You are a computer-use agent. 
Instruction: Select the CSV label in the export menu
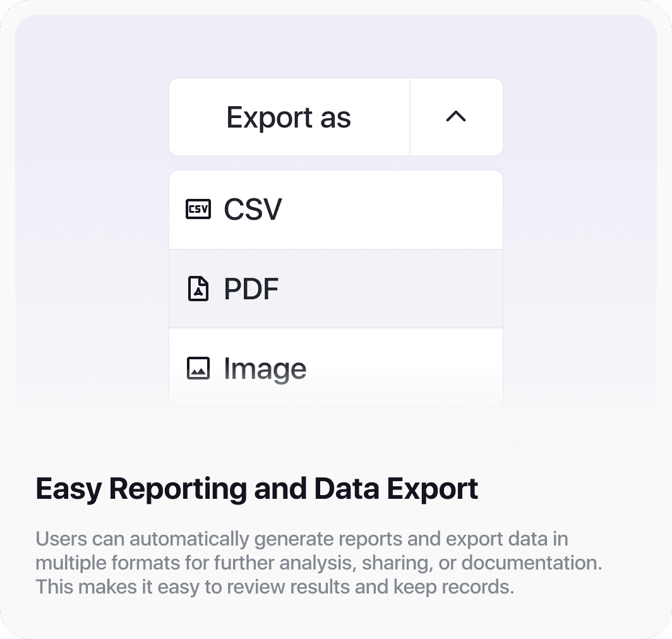coord(253,210)
